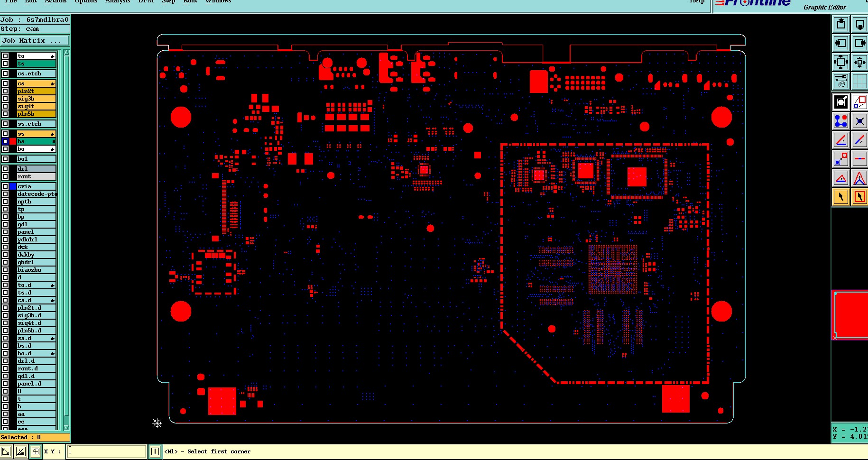Select the layer named datecode-pt
Image resolution: width=868 pixels, height=460 pixels.
click(x=37, y=194)
